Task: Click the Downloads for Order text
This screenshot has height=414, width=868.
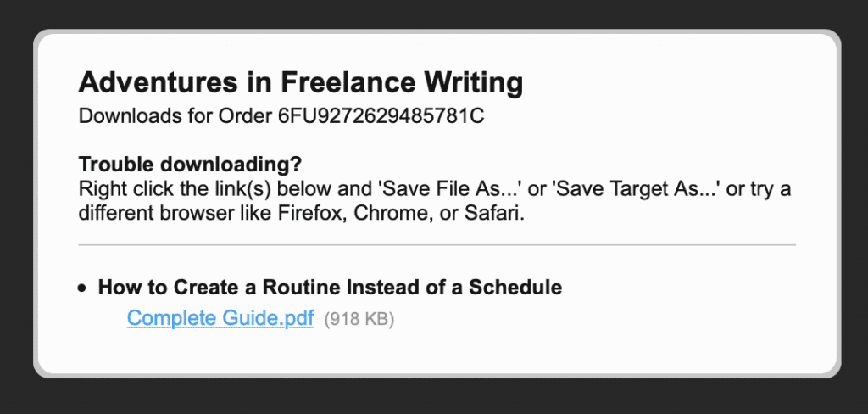Action: point(175,116)
